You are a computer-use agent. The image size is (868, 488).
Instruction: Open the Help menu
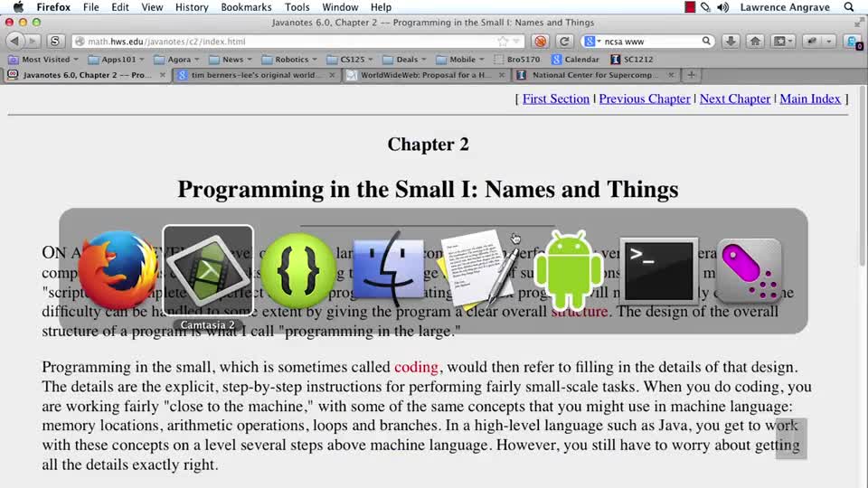point(381,7)
